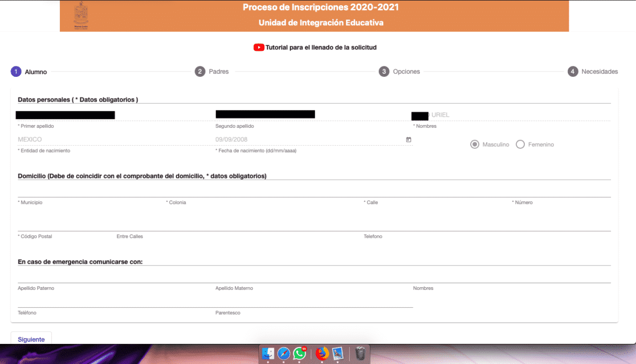Screen dimensions: 636x364
Task: Select the Masculino radio button
Action: (474, 144)
